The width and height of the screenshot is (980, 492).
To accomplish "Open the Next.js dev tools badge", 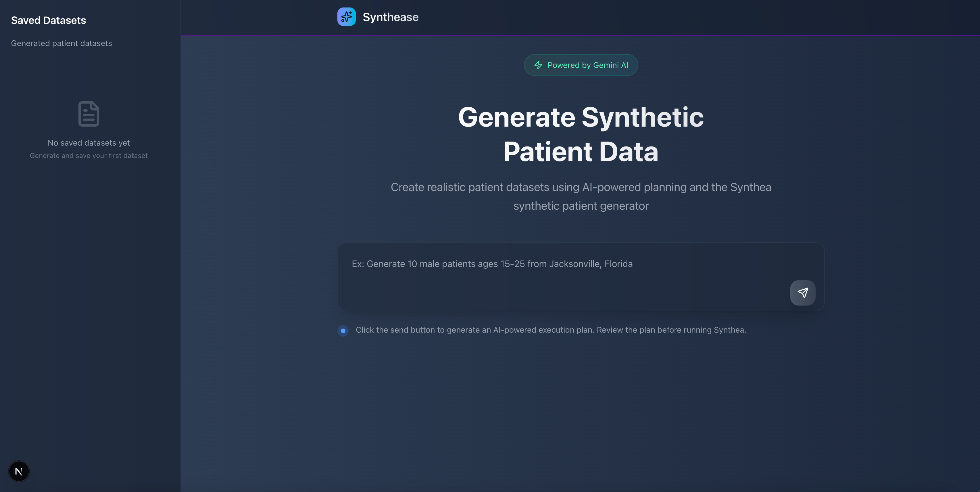I will click(19, 471).
